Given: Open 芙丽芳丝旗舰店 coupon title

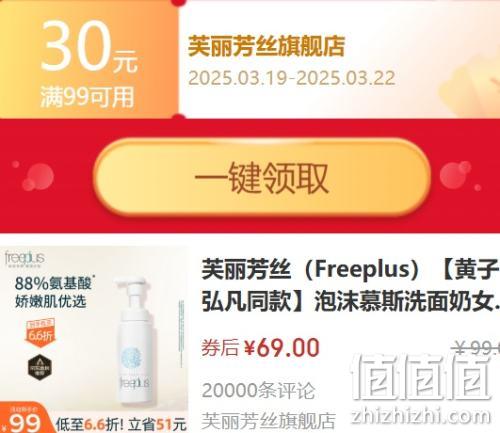Looking at the screenshot, I should (266, 46).
